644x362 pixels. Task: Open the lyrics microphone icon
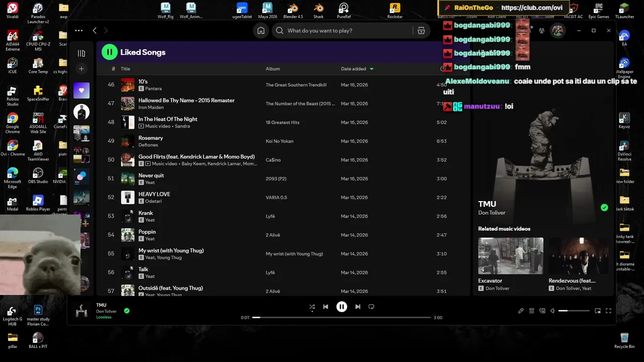tap(521, 311)
